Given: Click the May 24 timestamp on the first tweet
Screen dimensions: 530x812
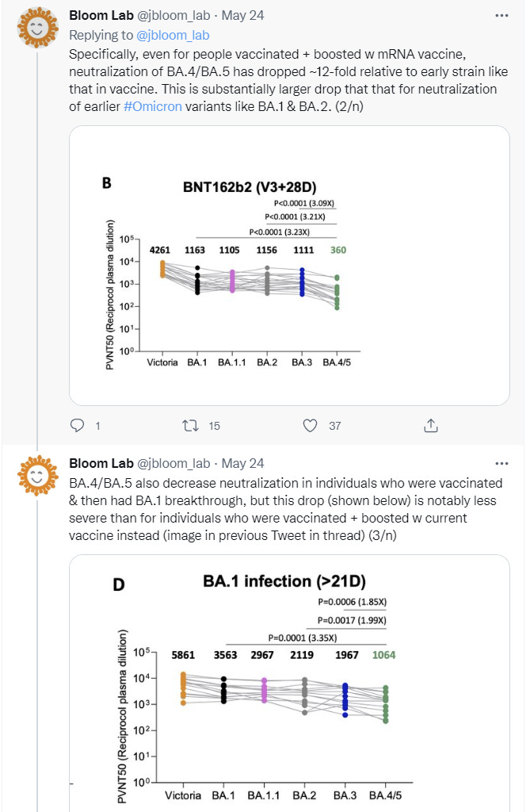Looking at the screenshot, I should point(244,15).
